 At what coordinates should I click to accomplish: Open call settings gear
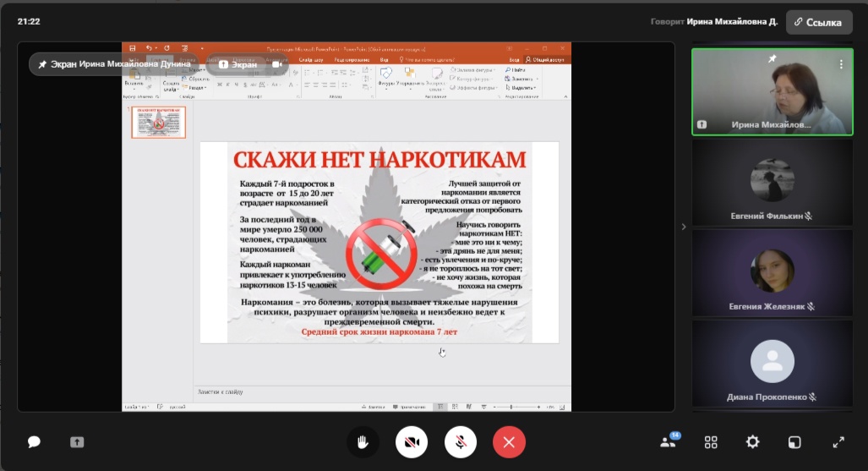(x=752, y=442)
